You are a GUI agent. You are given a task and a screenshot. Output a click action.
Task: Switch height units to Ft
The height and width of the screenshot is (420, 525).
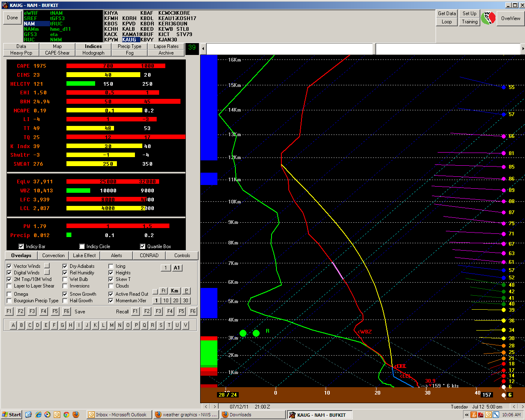163,291
